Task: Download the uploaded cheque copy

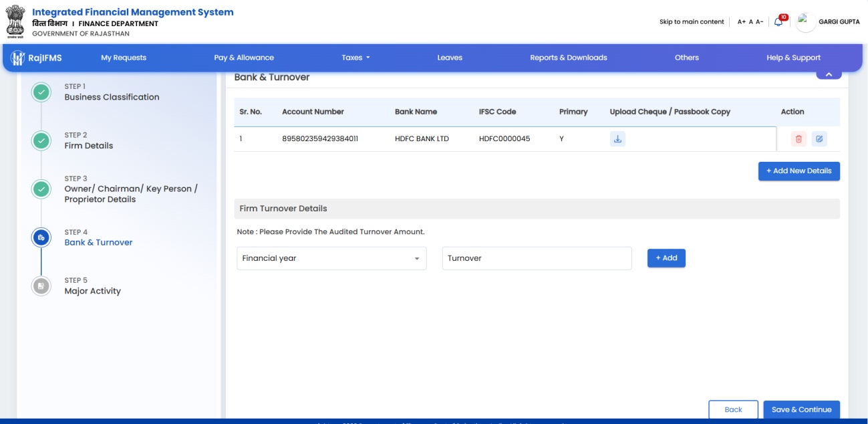Action: (x=617, y=139)
